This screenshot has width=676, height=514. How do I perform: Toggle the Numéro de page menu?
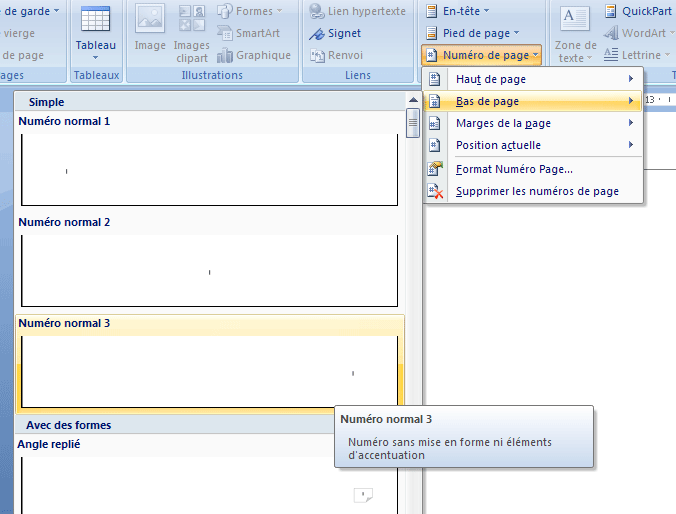point(483,55)
